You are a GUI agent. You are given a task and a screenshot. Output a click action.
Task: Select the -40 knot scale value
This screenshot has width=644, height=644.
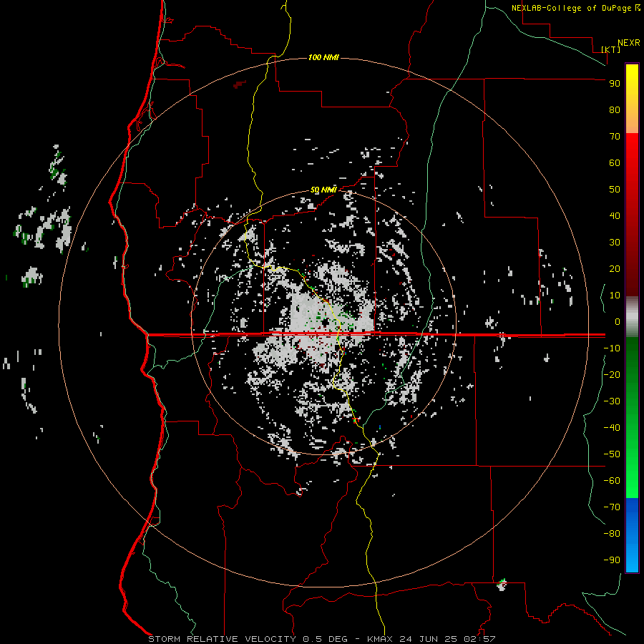(612, 428)
